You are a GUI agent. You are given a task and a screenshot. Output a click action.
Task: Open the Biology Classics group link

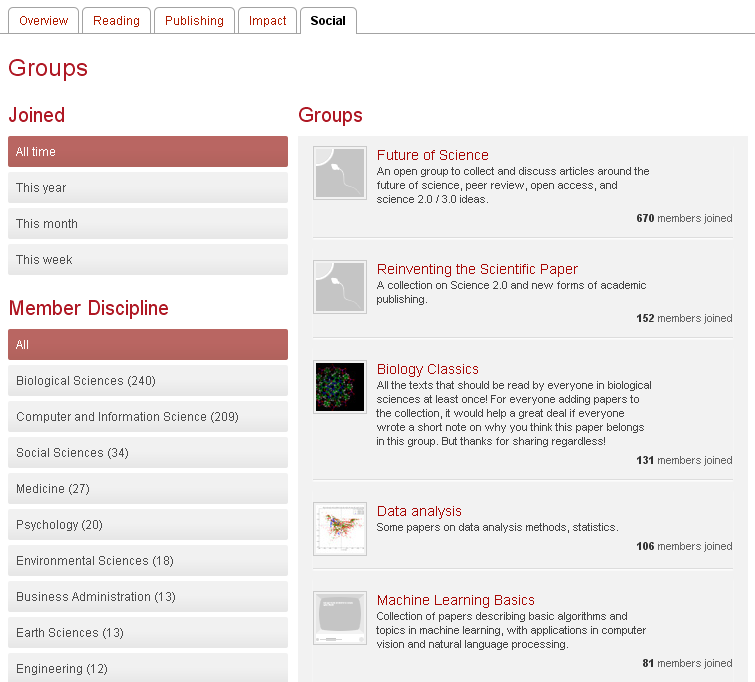pyautogui.click(x=428, y=369)
